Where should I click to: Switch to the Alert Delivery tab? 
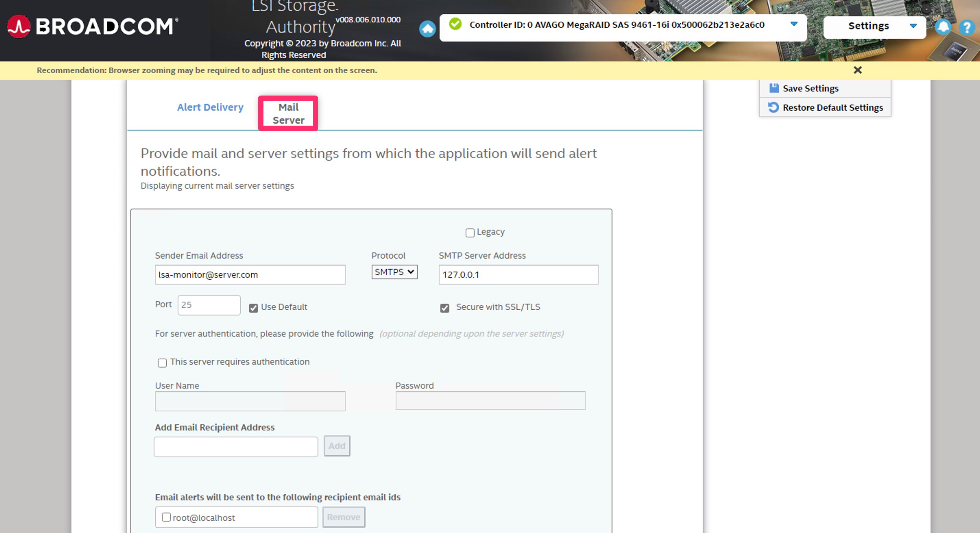[210, 107]
